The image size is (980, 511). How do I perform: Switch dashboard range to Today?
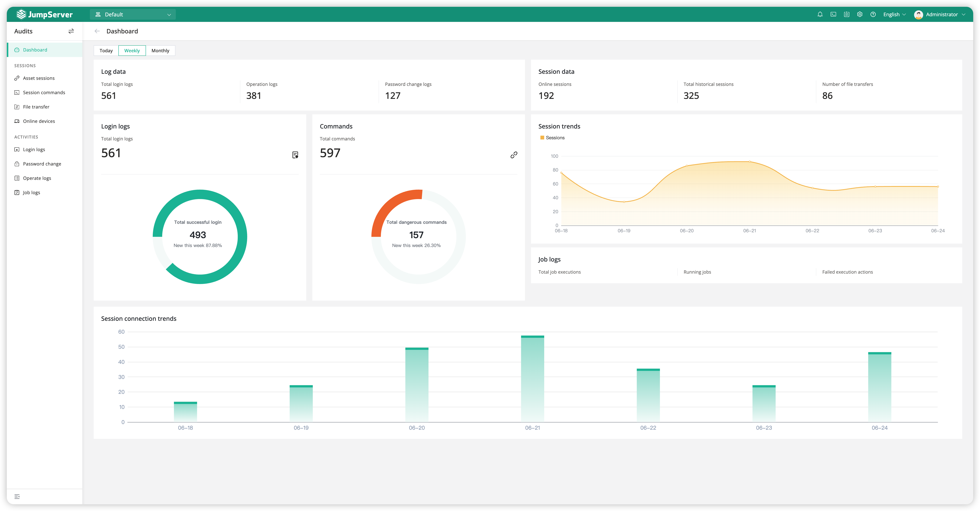point(106,51)
